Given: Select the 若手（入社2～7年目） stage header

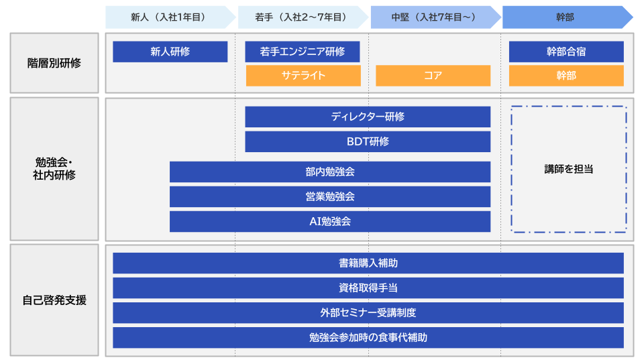Looking at the screenshot, I should (x=302, y=17).
